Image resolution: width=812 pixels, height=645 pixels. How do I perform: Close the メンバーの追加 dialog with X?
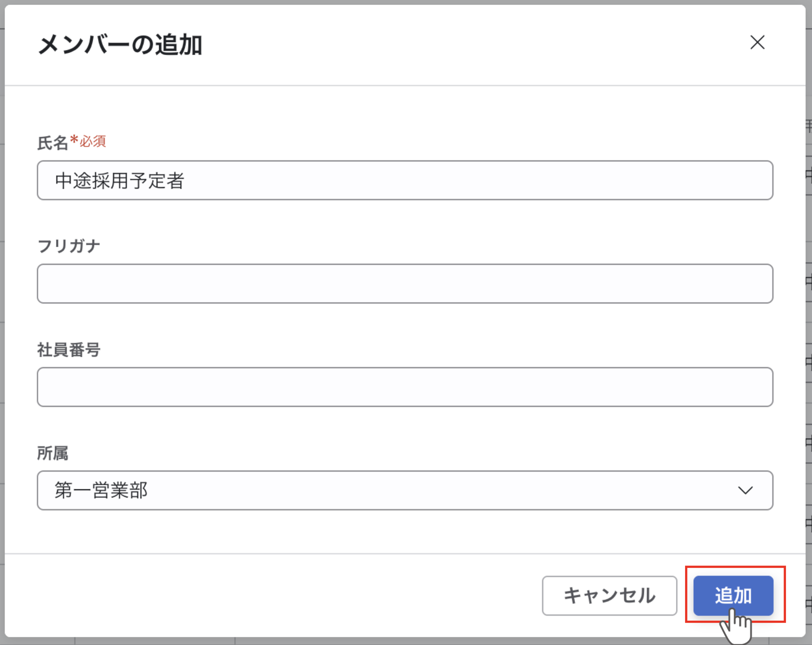tap(757, 42)
